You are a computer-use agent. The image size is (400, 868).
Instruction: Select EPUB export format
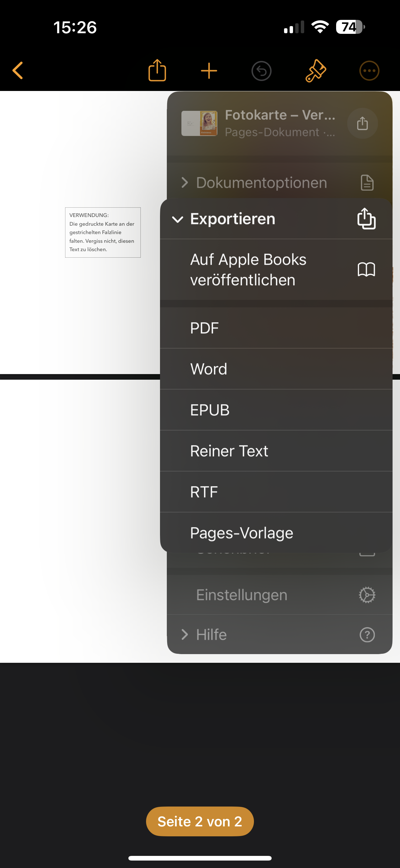(276, 410)
